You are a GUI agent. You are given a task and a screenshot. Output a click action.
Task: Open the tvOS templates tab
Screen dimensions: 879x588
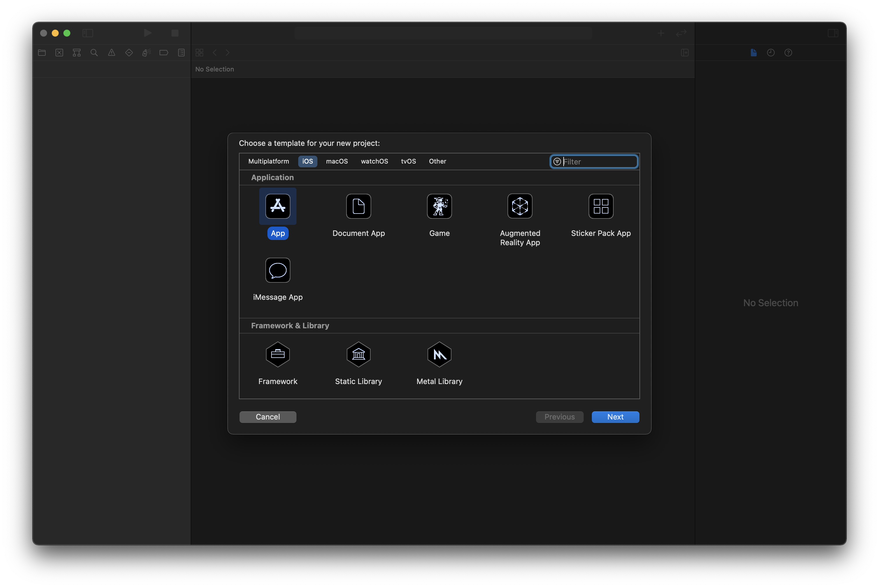pos(408,161)
